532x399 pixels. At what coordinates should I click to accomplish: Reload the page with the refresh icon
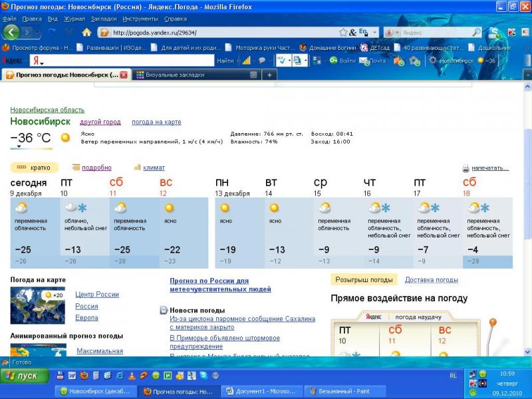(x=52, y=32)
